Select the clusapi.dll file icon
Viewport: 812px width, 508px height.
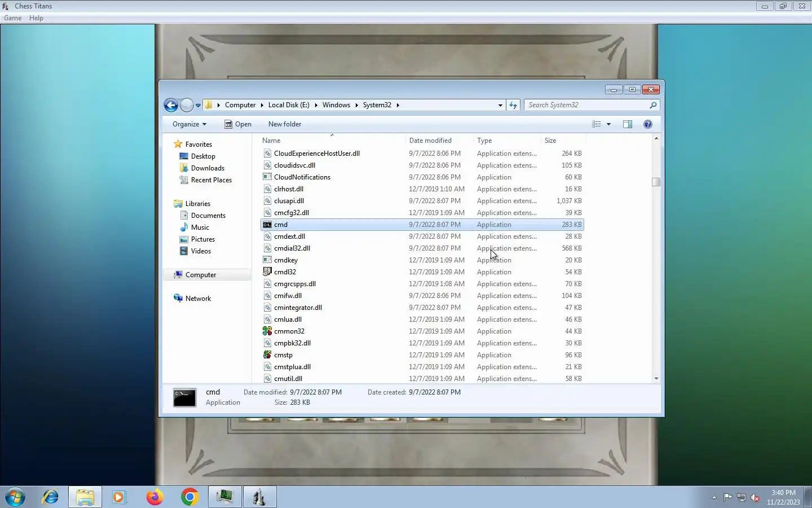(267, 201)
